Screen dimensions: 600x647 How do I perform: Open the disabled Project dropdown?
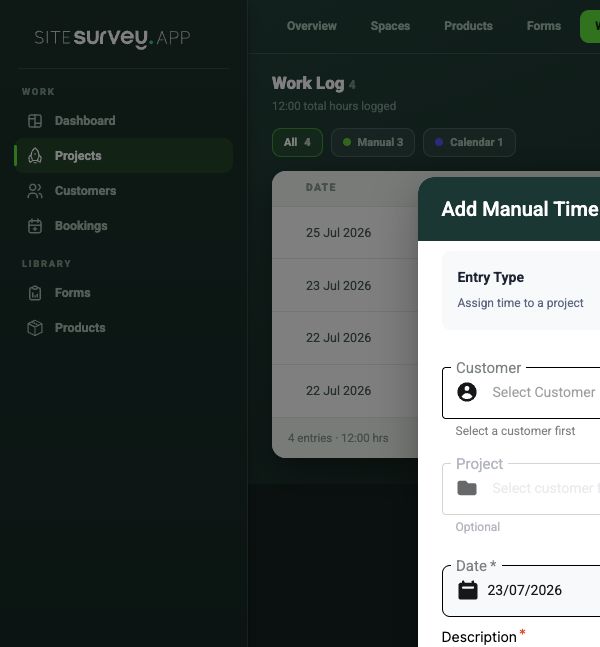click(521, 489)
